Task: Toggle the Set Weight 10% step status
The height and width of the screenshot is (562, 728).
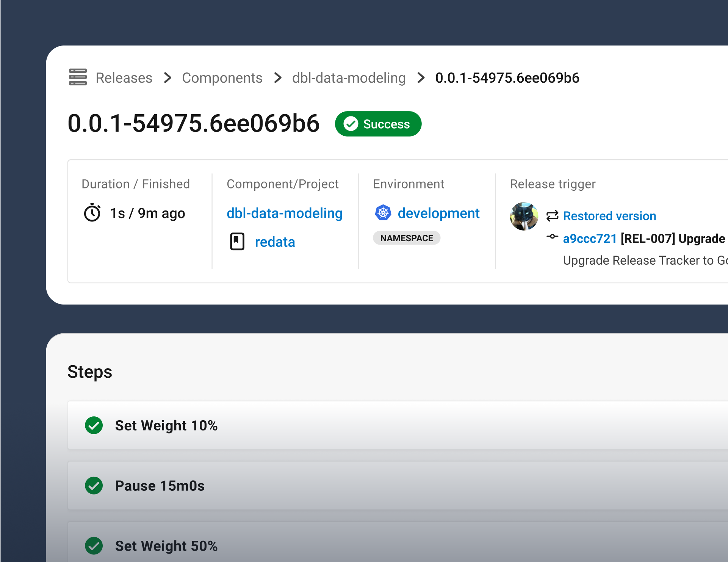Action: 94,425
